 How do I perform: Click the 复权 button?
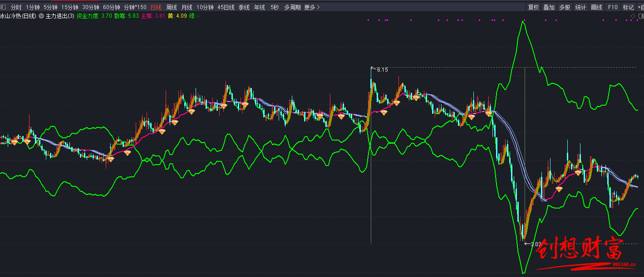tap(534, 7)
